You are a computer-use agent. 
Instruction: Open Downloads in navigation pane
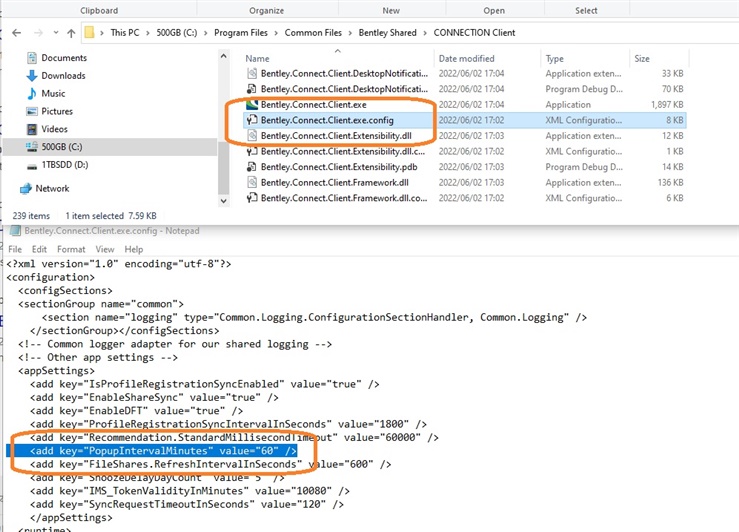pos(63,75)
